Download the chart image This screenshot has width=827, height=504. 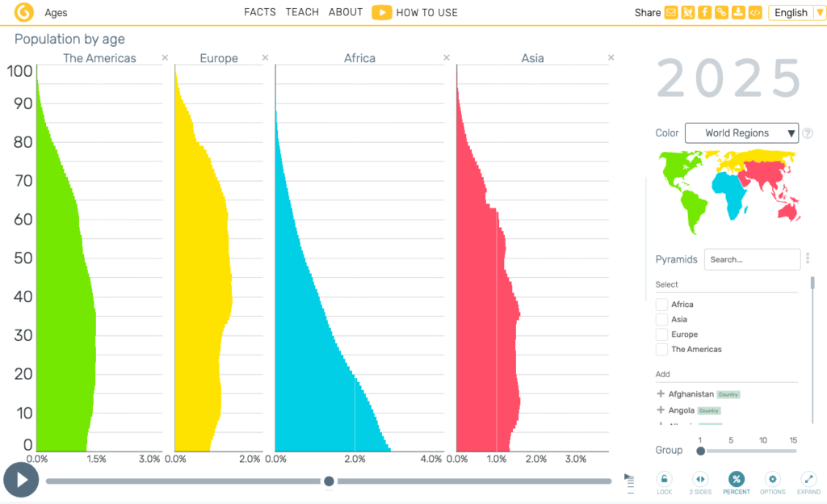pos(738,12)
